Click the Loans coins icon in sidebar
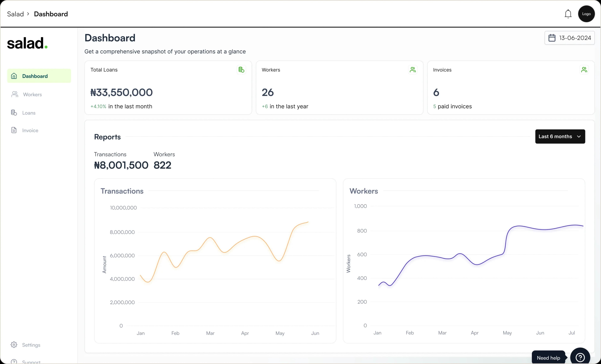This screenshot has width=601, height=364. click(14, 113)
